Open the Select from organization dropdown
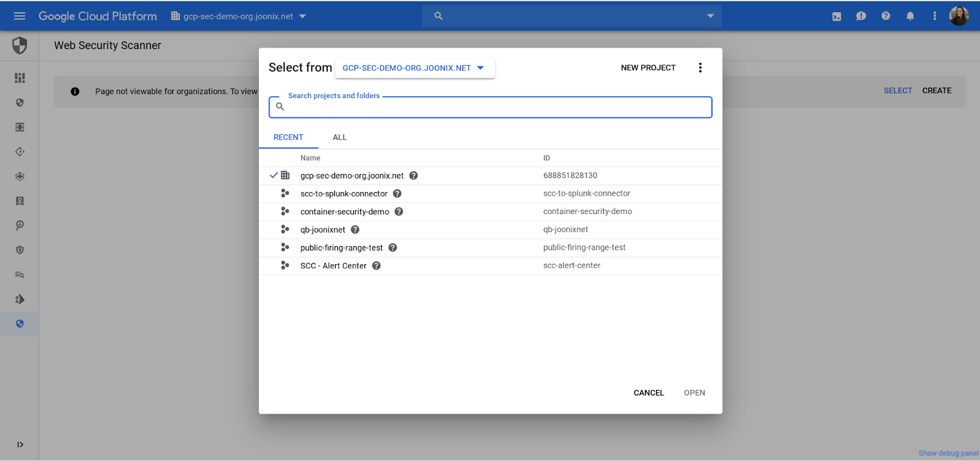Viewport: 980px width, 461px height. [x=415, y=68]
